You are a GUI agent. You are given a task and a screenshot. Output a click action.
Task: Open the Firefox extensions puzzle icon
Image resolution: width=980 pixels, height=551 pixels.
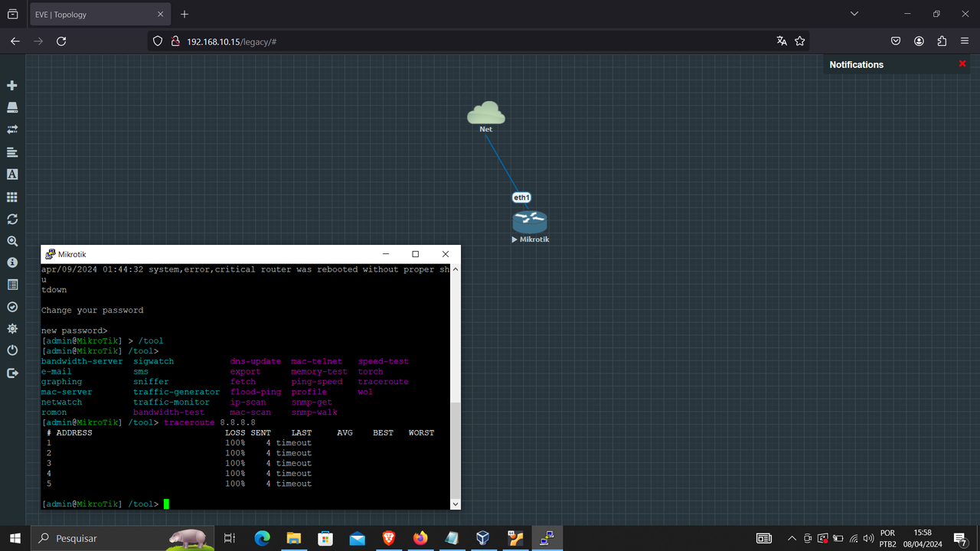click(942, 41)
